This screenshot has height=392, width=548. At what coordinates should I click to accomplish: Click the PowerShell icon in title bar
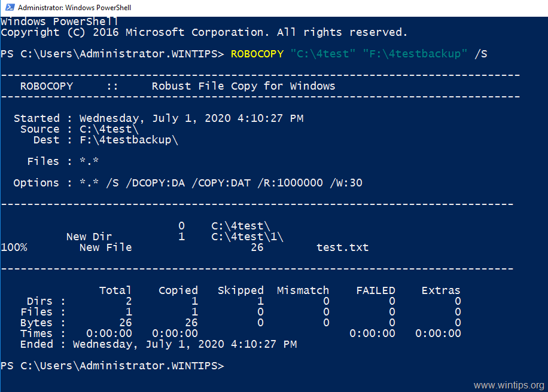coord(10,7)
